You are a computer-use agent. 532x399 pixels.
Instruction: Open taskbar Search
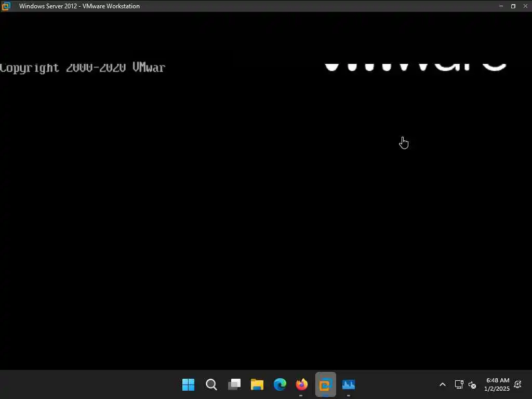point(211,384)
